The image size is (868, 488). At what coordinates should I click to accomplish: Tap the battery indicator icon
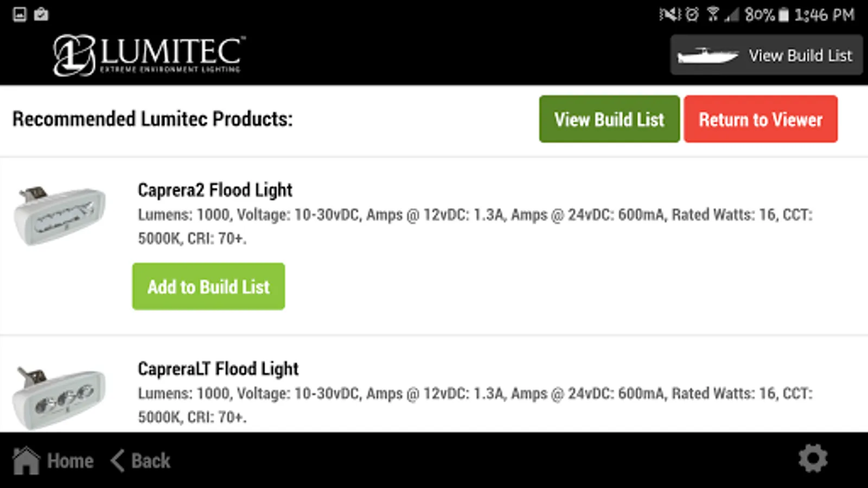pos(783,15)
